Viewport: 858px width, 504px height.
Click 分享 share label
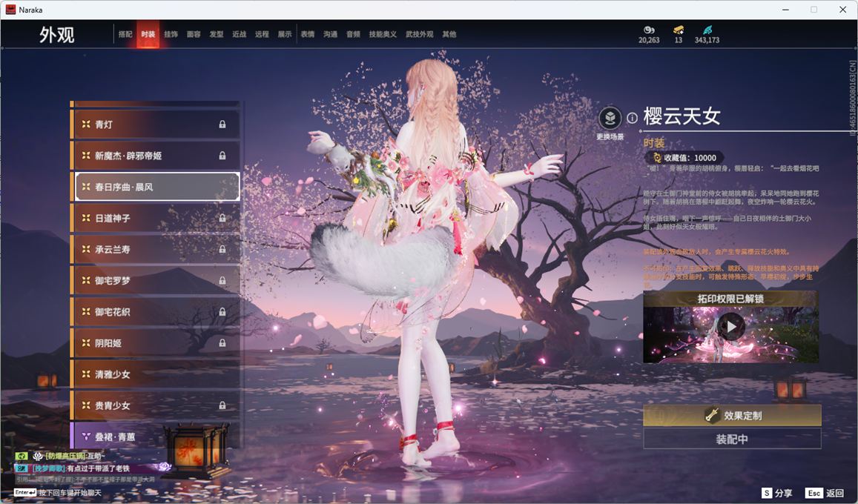coord(784,493)
